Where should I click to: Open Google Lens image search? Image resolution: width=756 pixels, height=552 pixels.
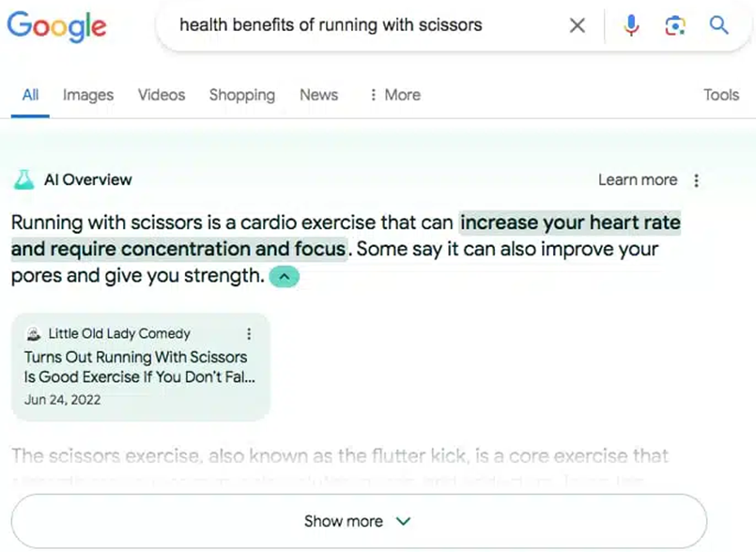tap(675, 25)
